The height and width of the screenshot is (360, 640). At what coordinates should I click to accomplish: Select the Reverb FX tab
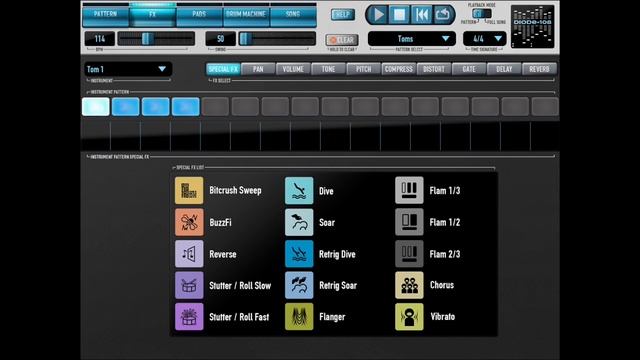[539, 69]
